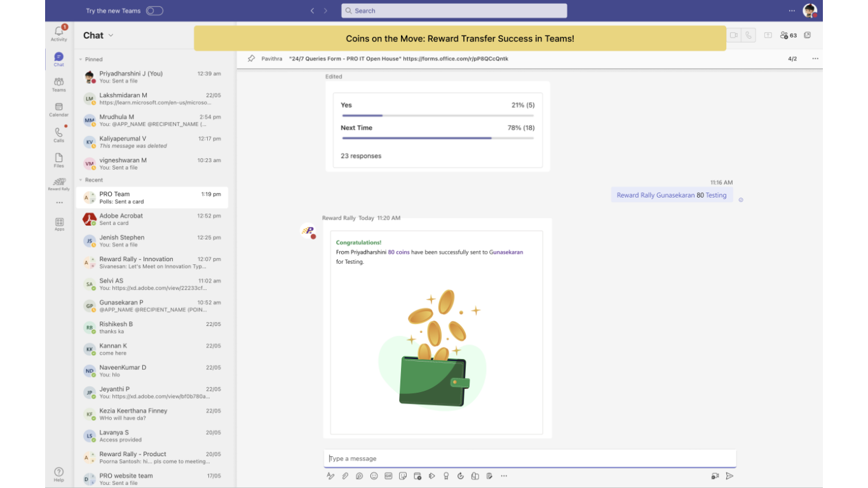Screen dimensions: 868x488
Task: Open Help at bottom of sidebar
Action: coord(59,475)
